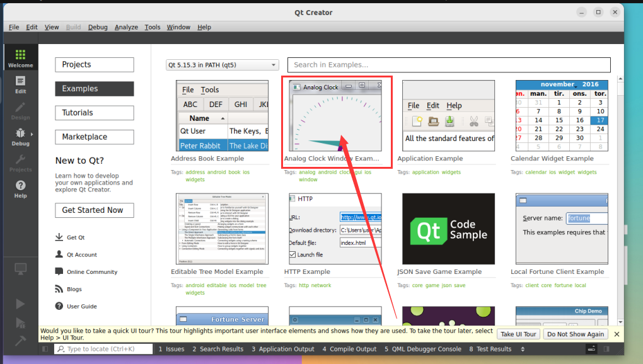Image resolution: width=643 pixels, height=364 pixels.
Task: Open the Calendar Widget Example thumbnail
Action: [562, 116]
